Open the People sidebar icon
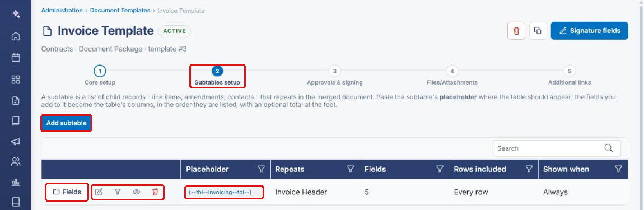 [x=16, y=161]
